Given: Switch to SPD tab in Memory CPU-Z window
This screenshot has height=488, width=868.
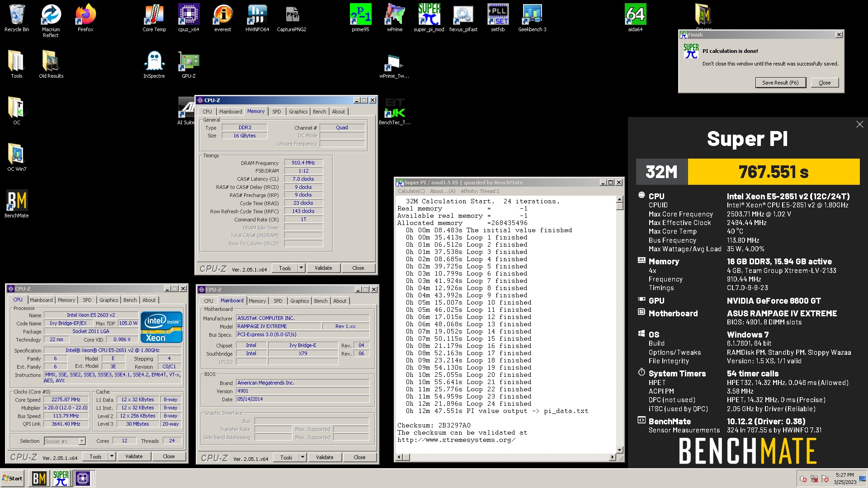Looking at the screenshot, I should 277,112.
